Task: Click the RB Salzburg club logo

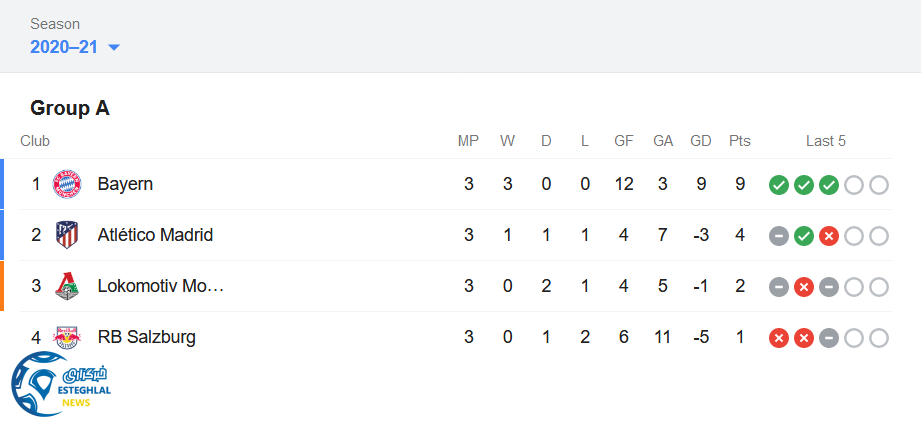Action: click(67, 337)
